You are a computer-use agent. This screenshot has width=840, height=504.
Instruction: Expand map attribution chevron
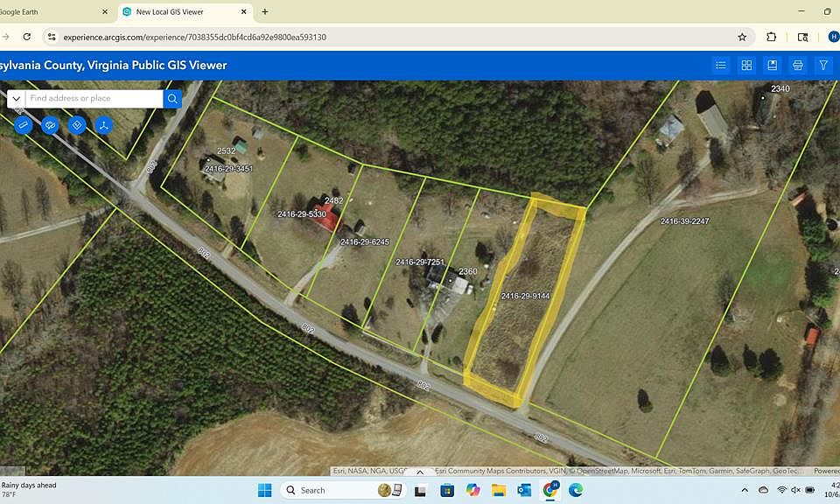point(420,472)
